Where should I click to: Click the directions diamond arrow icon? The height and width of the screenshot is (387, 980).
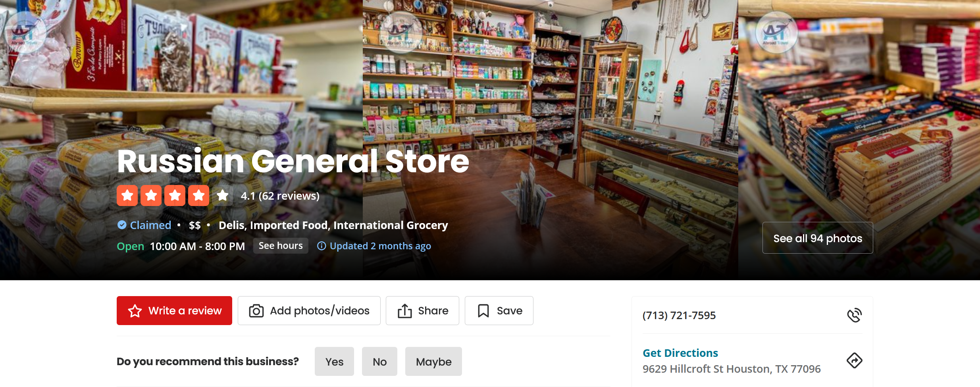(x=854, y=360)
